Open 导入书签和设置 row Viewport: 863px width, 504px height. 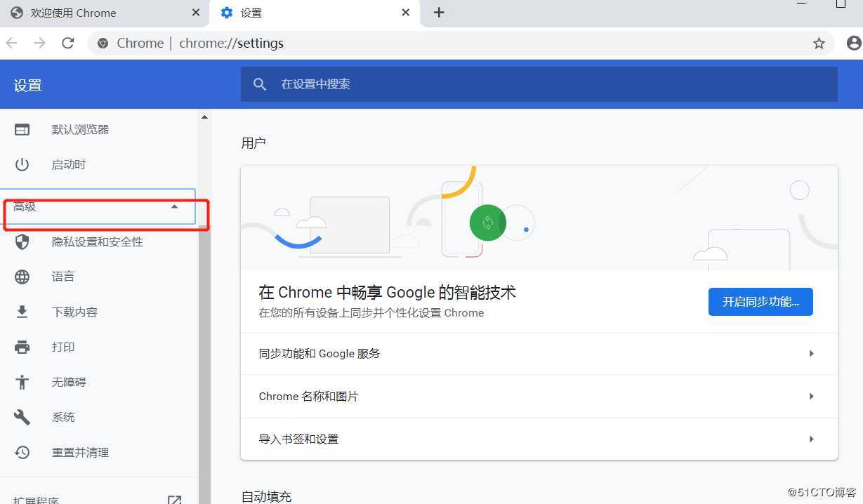[539, 439]
